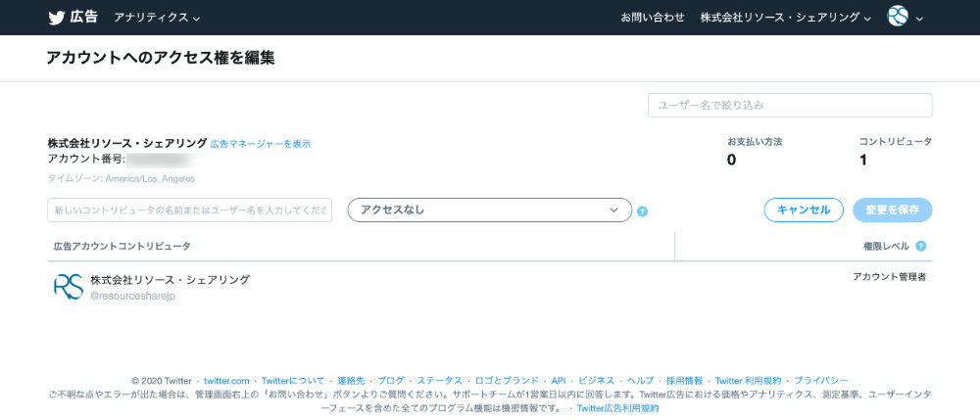Viewport: 980px width, 420px height.
Task: Open Twitterについて footer link
Action: click(x=293, y=381)
